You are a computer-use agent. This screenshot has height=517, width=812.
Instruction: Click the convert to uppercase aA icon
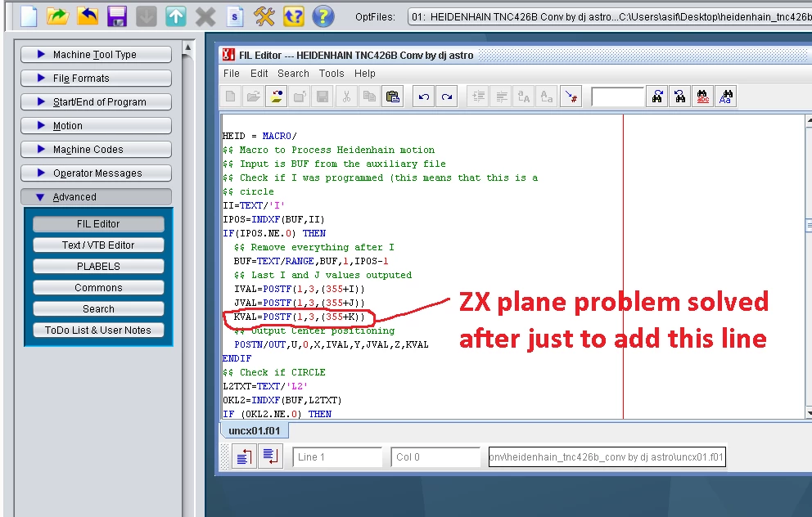(524, 97)
